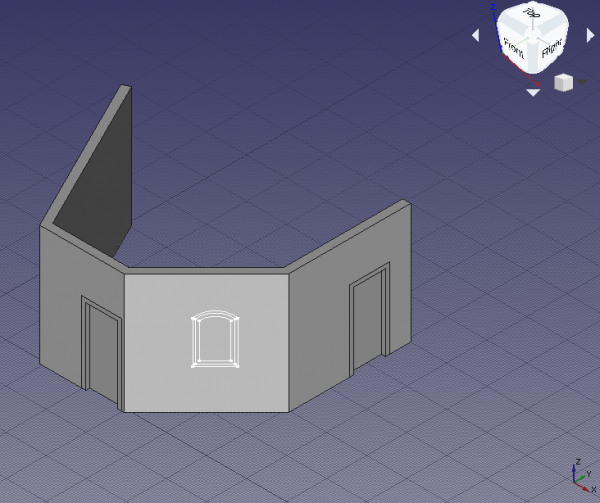Select the door in the right wall
Image resolution: width=600 pixels, height=503 pixels.
[369, 319]
